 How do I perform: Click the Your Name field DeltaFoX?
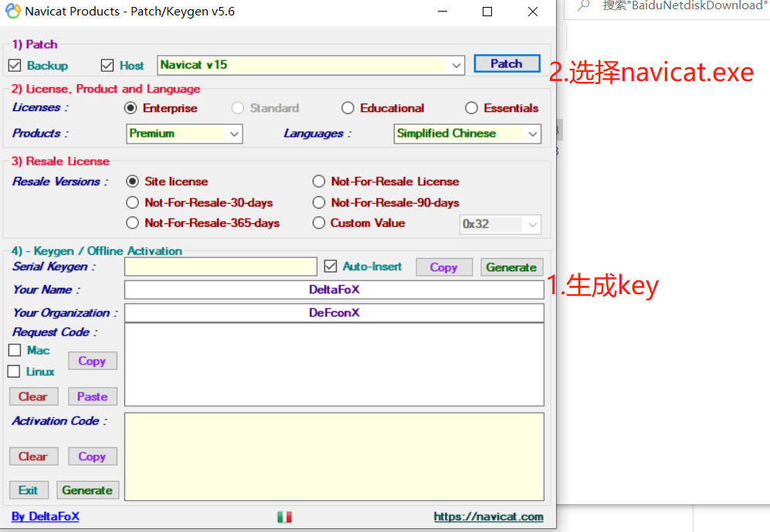[x=334, y=290]
